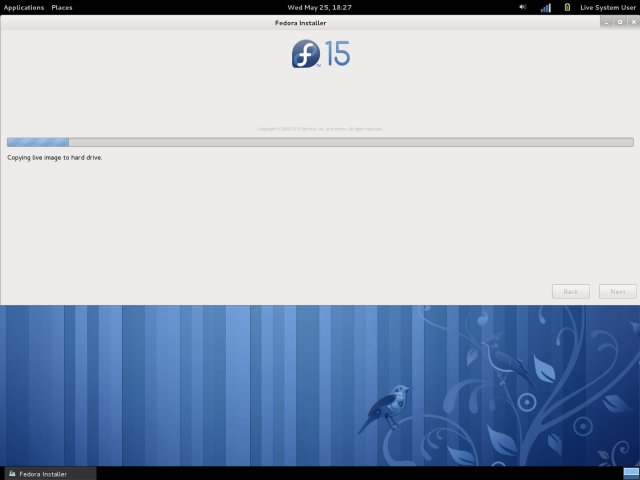Image resolution: width=640 pixels, height=480 pixels.
Task: Click the workspace switcher in bottom panel
Action: tap(631, 474)
